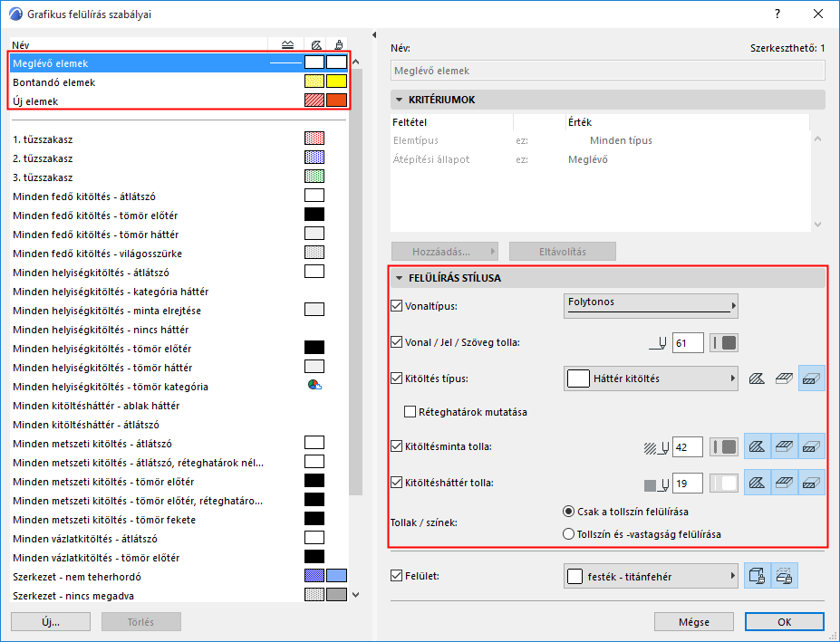
Task: Click the Kitöltésháttér pen square icon
Action: click(x=656, y=484)
